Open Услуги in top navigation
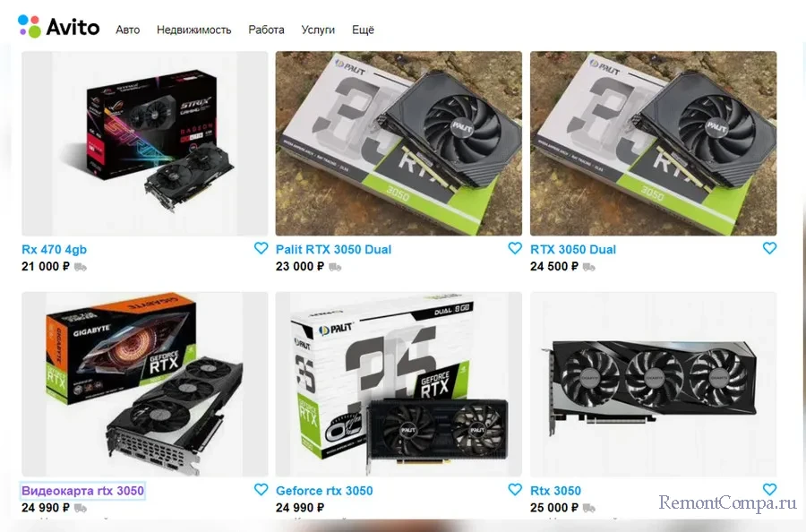Screen dimensions: 806x532 [318, 30]
